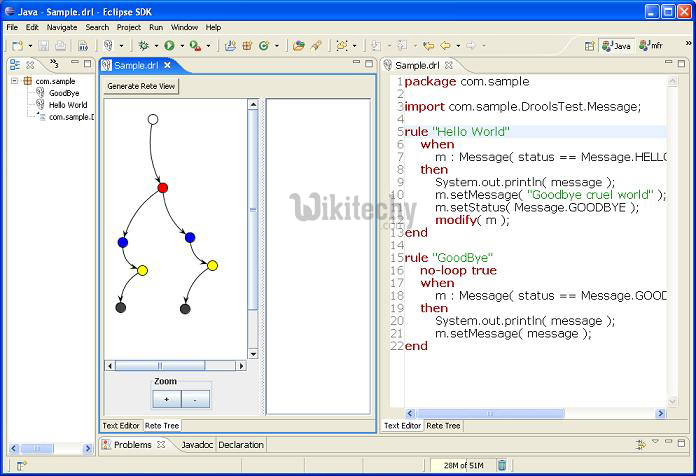Select the right editor's Rete Tree tab
Image resolution: width=696 pixels, height=476 pixels.
tap(443, 425)
